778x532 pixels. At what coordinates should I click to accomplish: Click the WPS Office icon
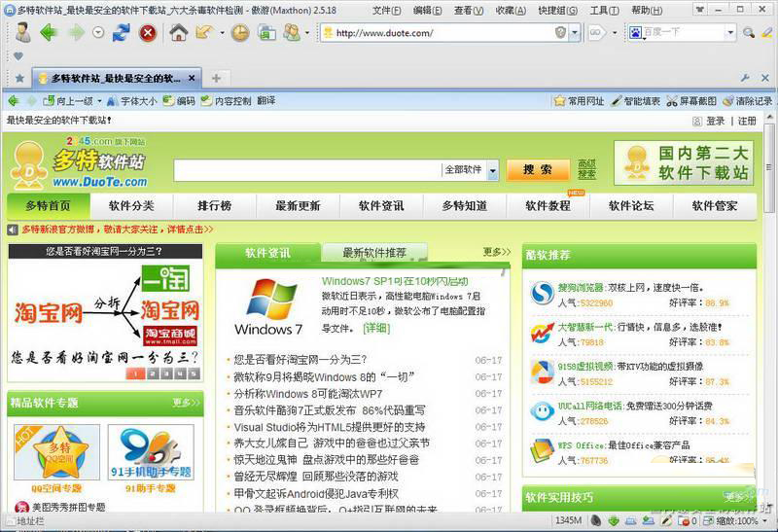click(542, 450)
